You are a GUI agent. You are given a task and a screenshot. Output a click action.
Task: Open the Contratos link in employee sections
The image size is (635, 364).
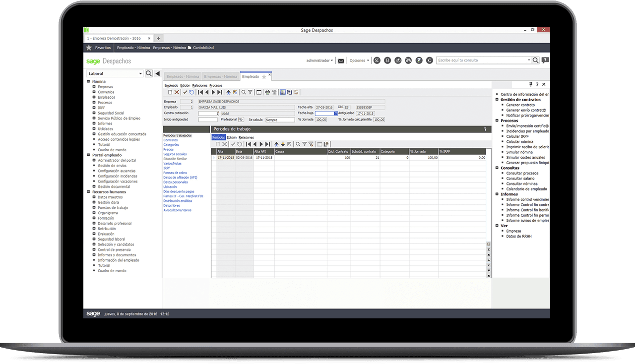(170, 140)
